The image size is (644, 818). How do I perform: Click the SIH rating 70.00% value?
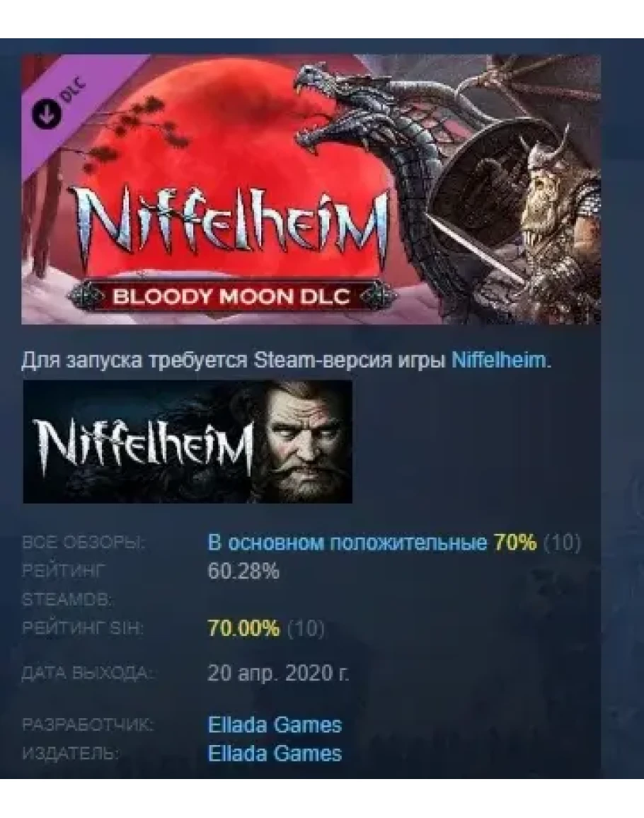tap(243, 628)
